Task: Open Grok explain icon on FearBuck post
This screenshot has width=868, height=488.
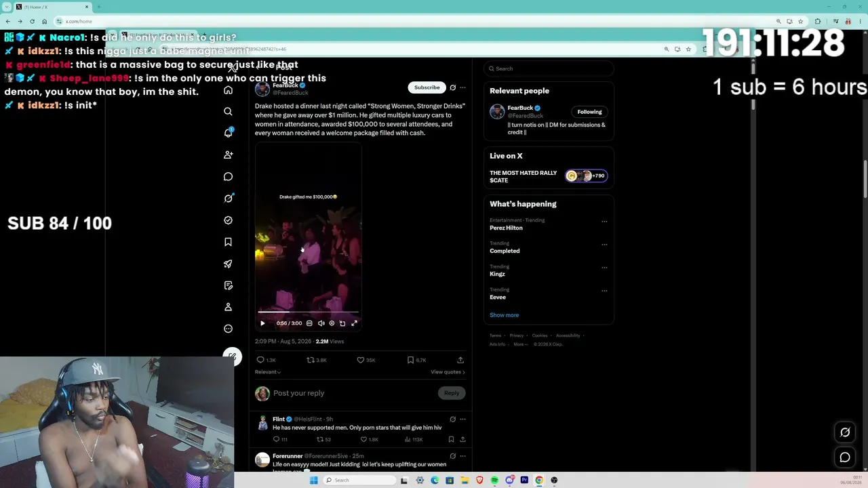Action: [x=452, y=87]
